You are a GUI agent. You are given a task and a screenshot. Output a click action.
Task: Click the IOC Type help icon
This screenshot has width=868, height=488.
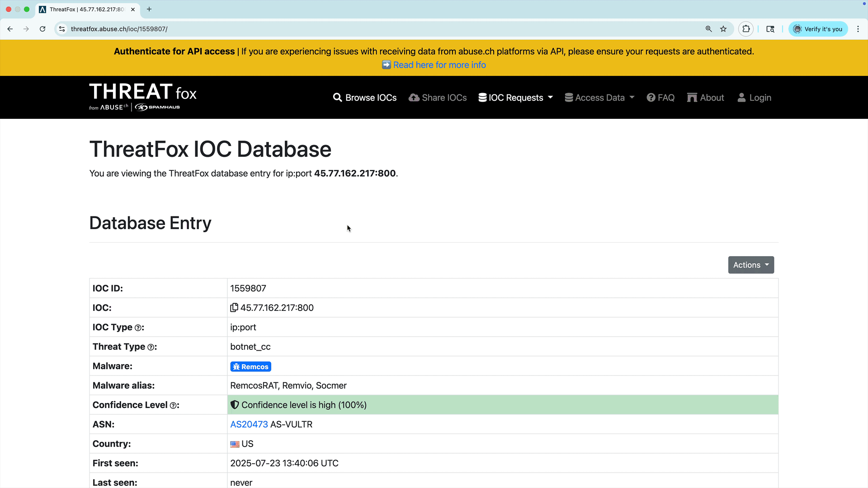138,328
